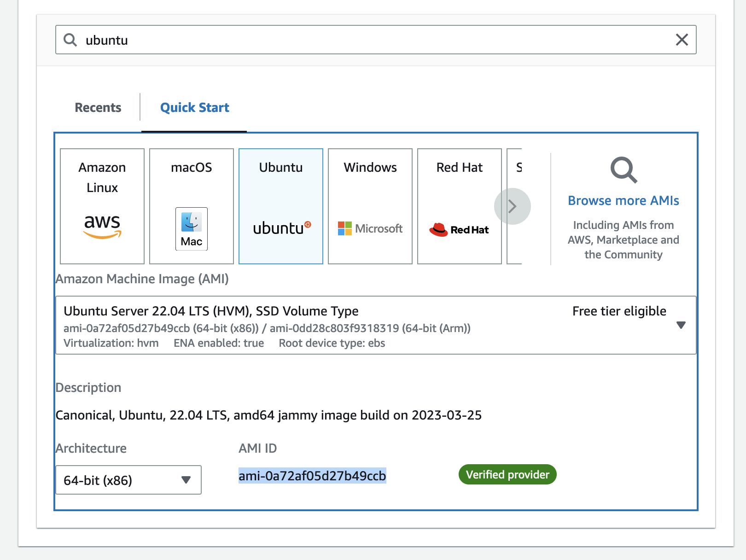Screen dimensions: 746x560
Task: Click the large Browse AMIs magnifier icon
Action: [x=624, y=170]
